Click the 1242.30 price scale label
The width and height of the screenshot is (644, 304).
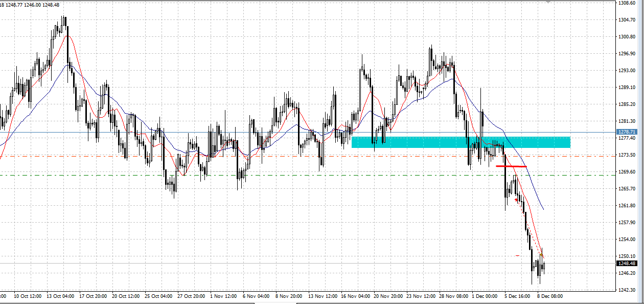pyautogui.click(x=627, y=290)
